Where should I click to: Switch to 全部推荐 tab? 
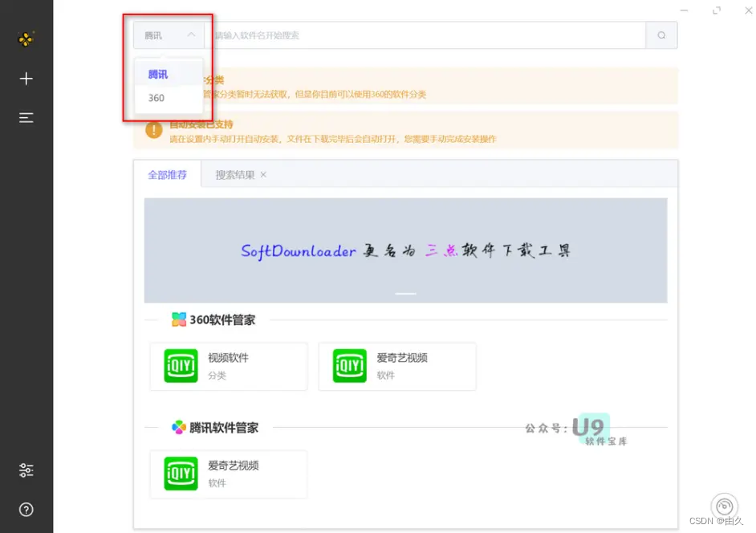167,175
